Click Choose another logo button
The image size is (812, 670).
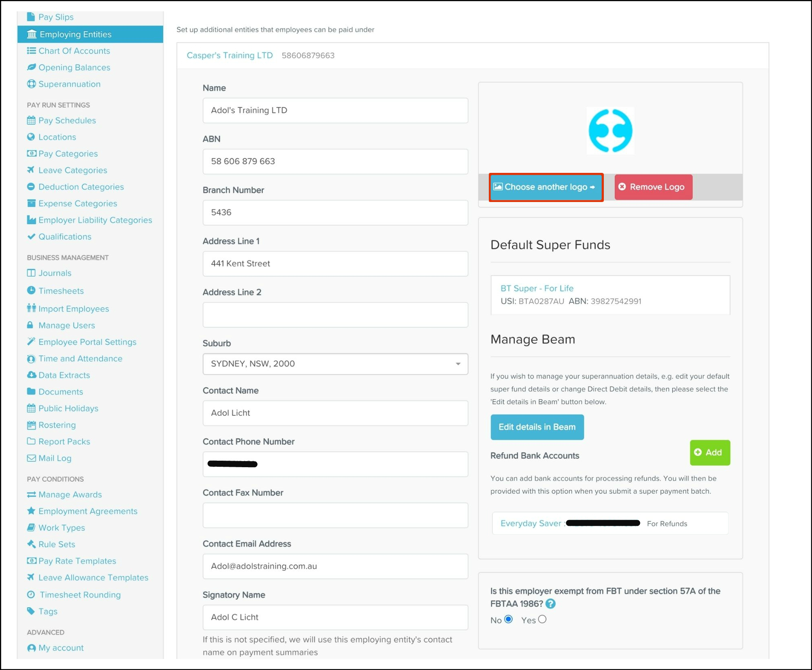point(546,187)
